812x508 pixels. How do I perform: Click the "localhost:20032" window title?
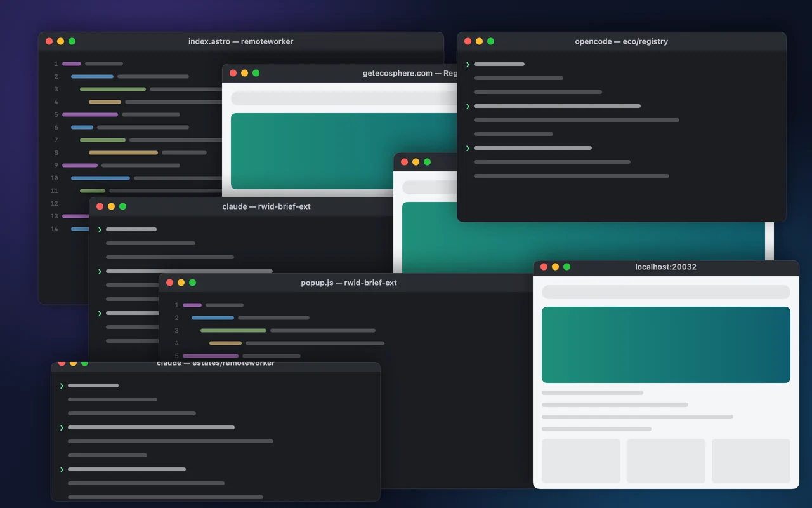666,267
